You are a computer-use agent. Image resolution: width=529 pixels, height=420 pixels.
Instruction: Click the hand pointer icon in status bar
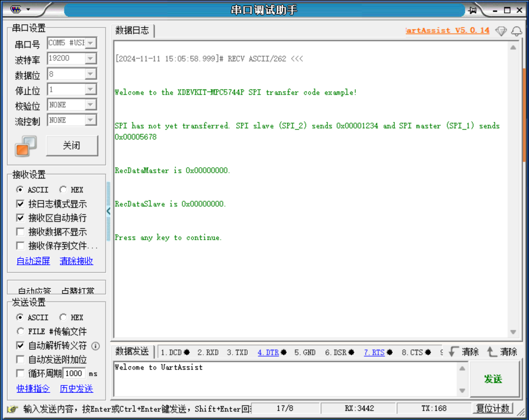[13, 409]
